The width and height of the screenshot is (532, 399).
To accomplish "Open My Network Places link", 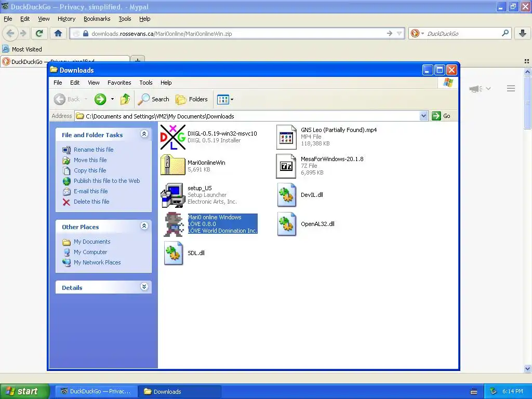I will point(97,262).
